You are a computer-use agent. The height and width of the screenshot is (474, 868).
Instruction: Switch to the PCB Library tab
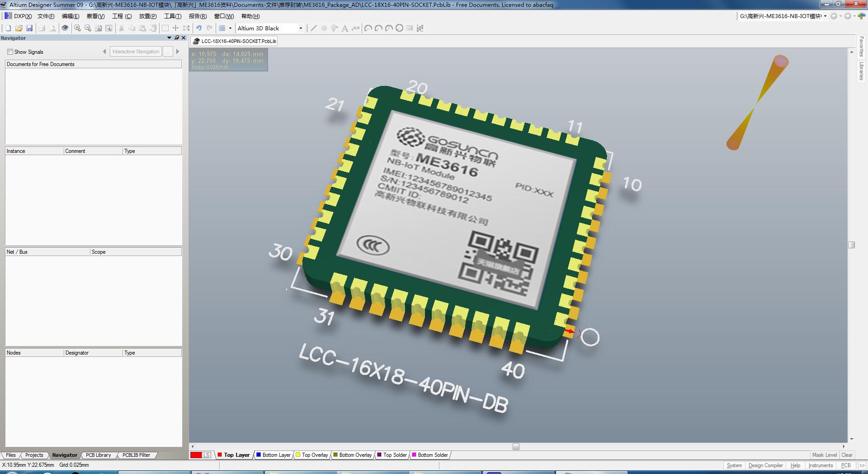coord(98,455)
